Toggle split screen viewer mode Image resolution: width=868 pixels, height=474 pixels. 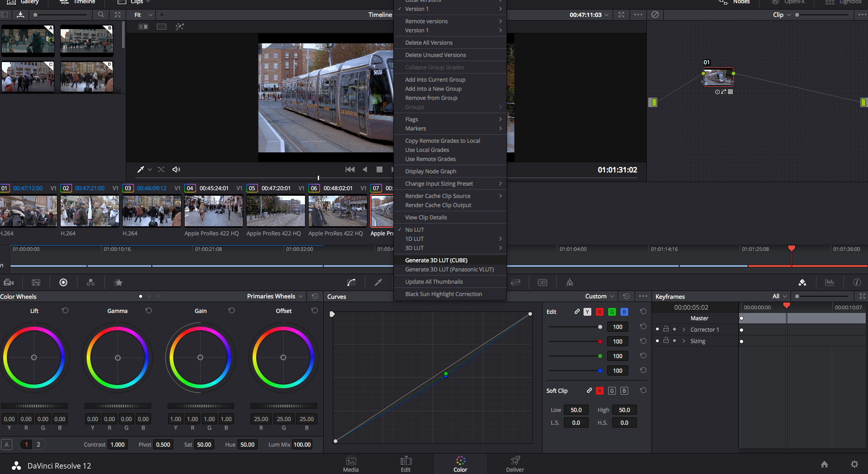[143, 26]
